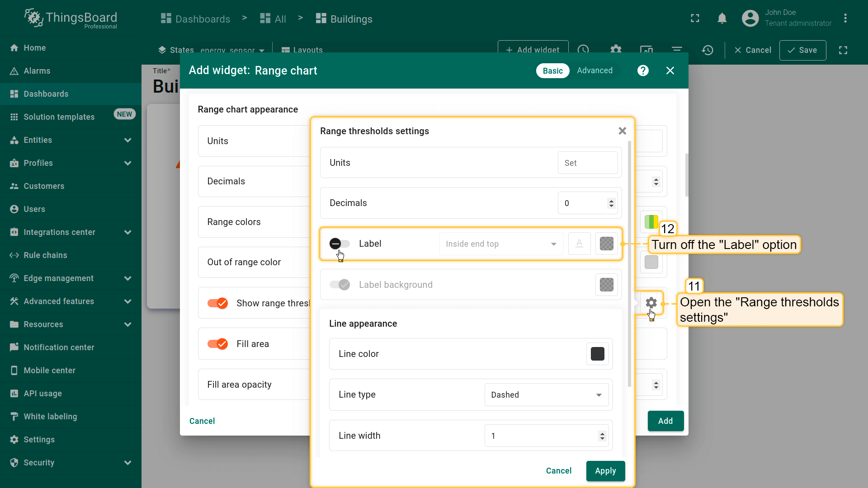Open the range thresholds settings gear
868x488 pixels.
(651, 303)
